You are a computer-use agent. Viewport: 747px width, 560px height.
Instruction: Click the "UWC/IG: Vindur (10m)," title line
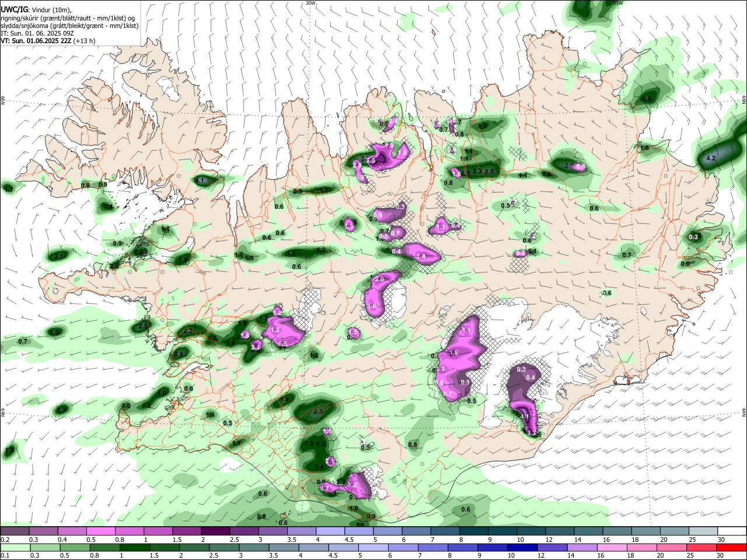[x=36, y=10]
